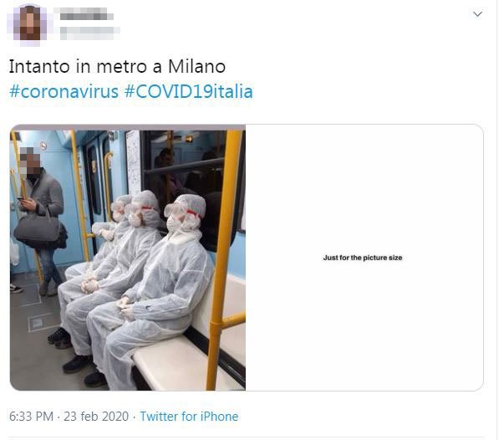Click the blurred username handle
Viewport: 504px width, 440px height.
click(89, 33)
